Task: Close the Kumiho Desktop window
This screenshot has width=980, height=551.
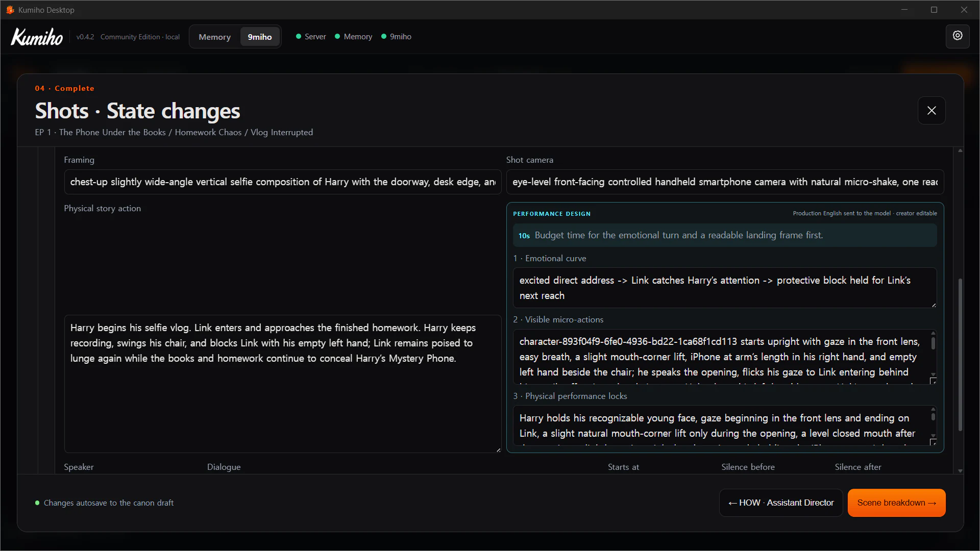Action: [x=964, y=10]
